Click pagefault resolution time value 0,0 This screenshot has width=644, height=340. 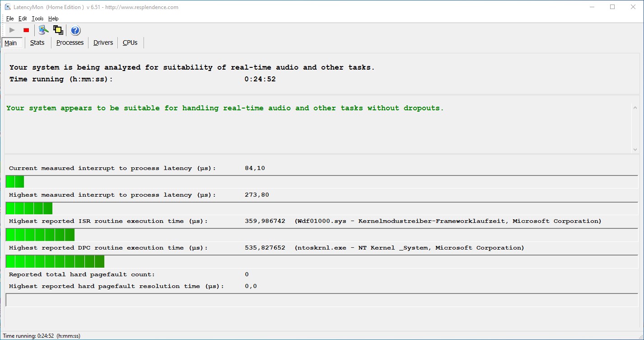(x=251, y=286)
